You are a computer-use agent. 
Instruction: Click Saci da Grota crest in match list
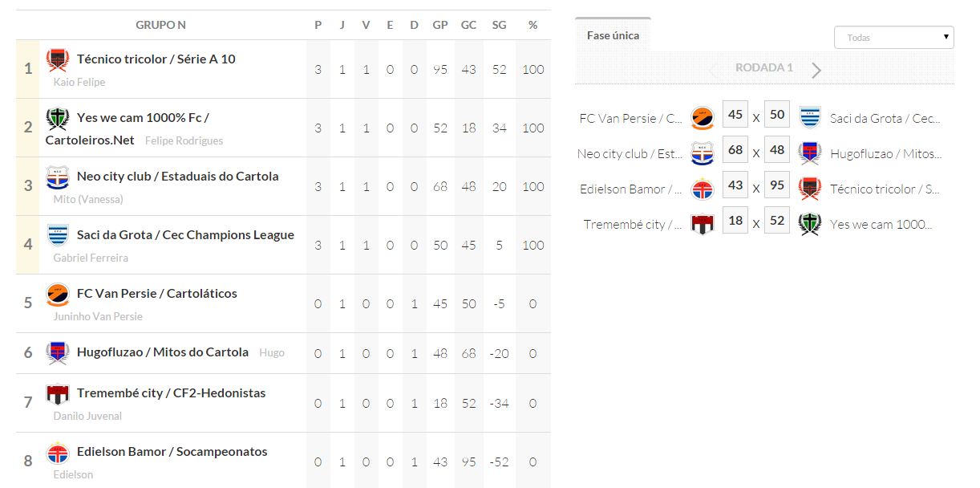point(810,117)
